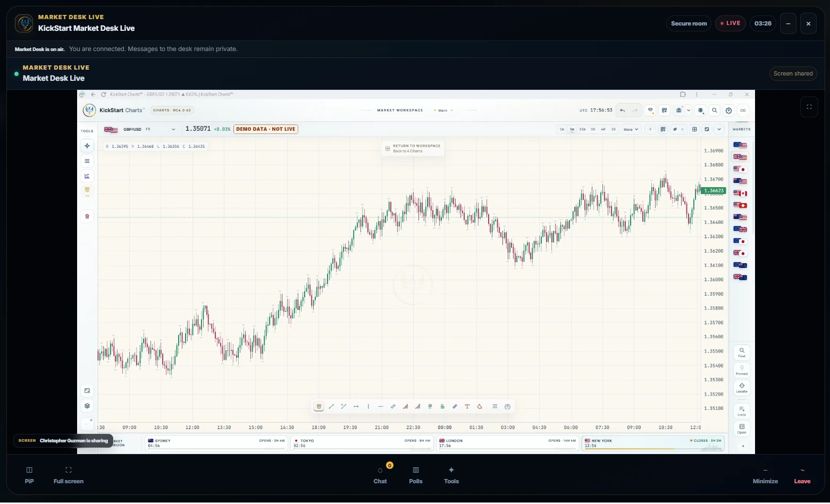Enter Full screen mode
830x504 pixels.
coord(69,475)
